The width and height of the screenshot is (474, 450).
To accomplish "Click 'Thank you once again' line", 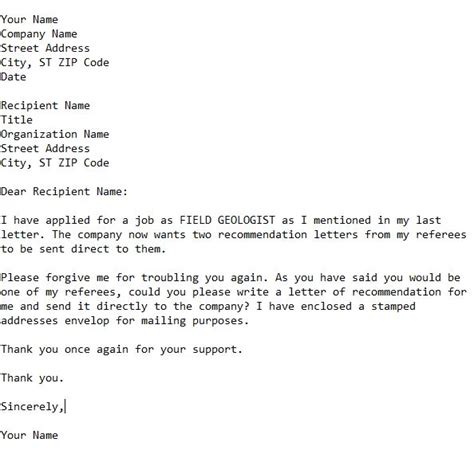I will point(122,349).
